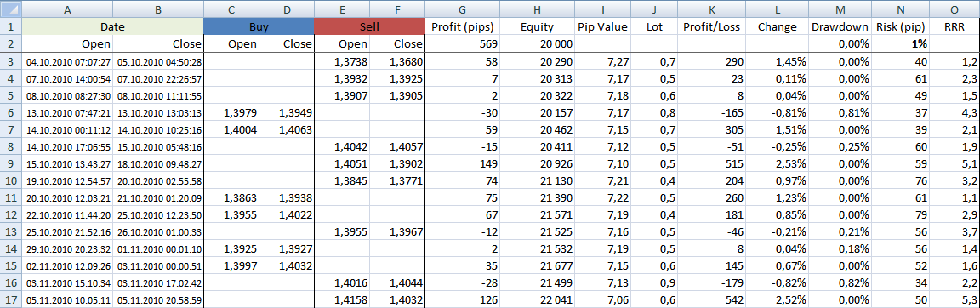Select open date 04.10.2010 07:07:27
The width and height of the screenshot is (980, 308).
point(67,62)
